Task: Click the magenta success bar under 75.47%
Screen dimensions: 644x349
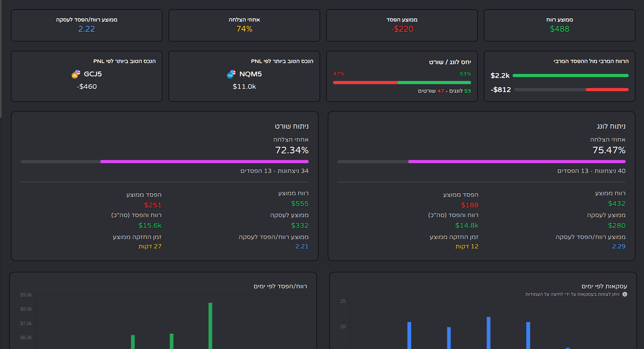Action: [x=517, y=162]
